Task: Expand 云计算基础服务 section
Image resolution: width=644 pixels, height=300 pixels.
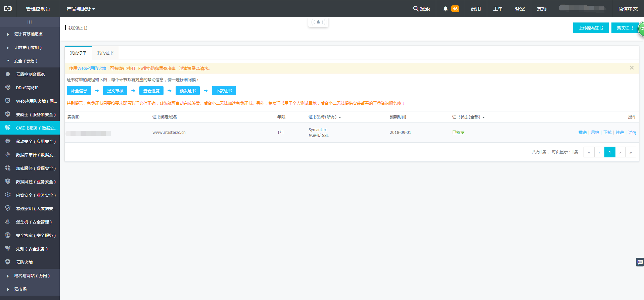Action: point(28,34)
